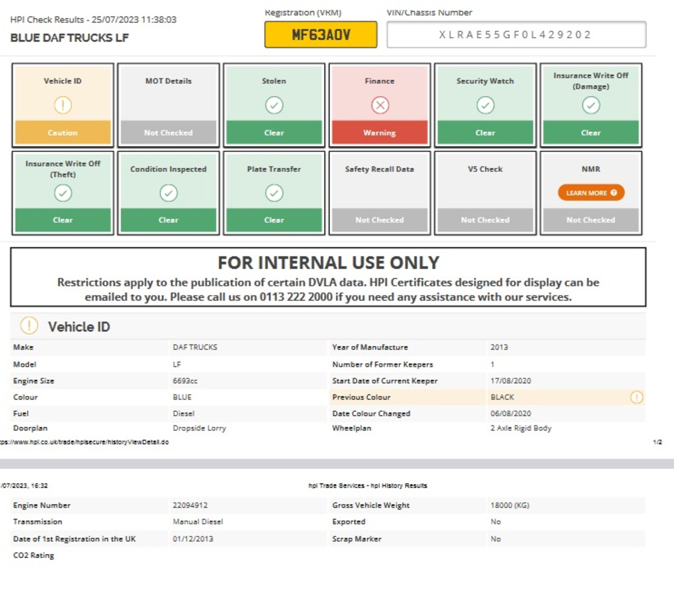Select the Safety Recall Data Not Checked bar

click(x=380, y=220)
